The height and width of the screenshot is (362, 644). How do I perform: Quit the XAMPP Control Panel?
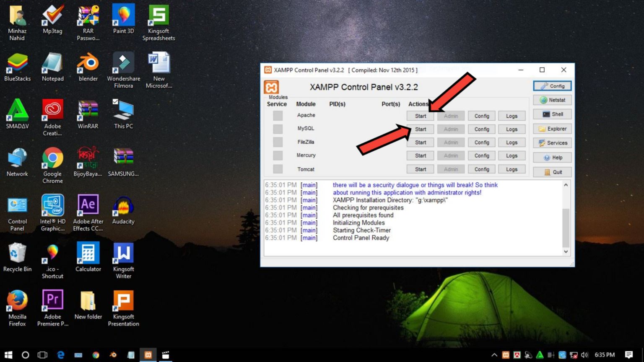(552, 172)
